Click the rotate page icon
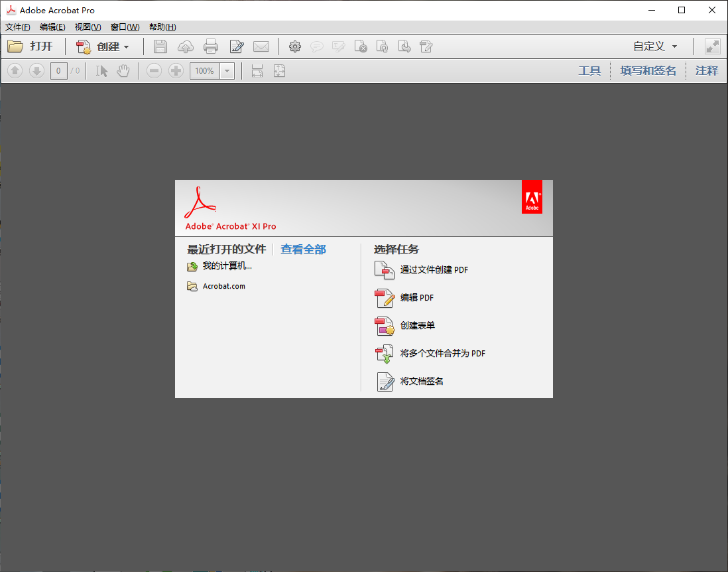This screenshot has width=728, height=572. tap(382, 46)
